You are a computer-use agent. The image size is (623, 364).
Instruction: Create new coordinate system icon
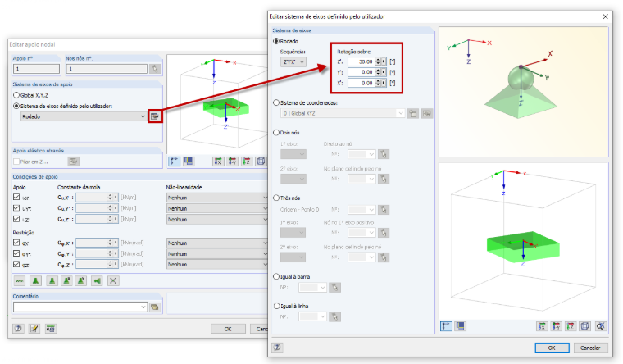coord(413,114)
